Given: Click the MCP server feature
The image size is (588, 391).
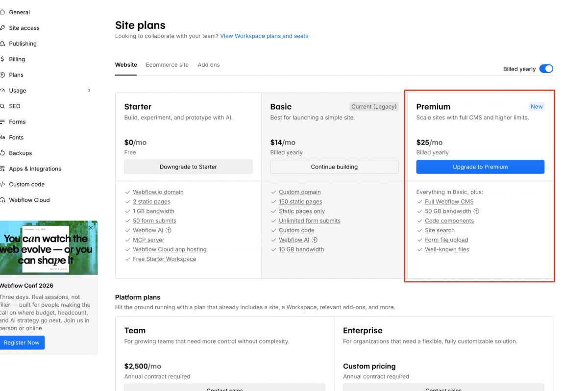Looking at the screenshot, I should tap(148, 240).
